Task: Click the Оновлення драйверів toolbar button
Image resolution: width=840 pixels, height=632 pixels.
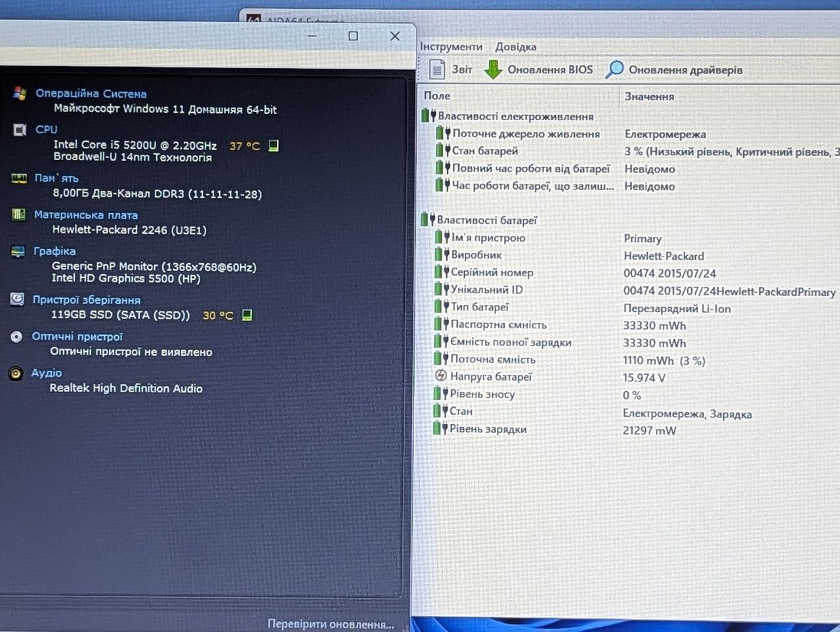Action: (x=674, y=70)
